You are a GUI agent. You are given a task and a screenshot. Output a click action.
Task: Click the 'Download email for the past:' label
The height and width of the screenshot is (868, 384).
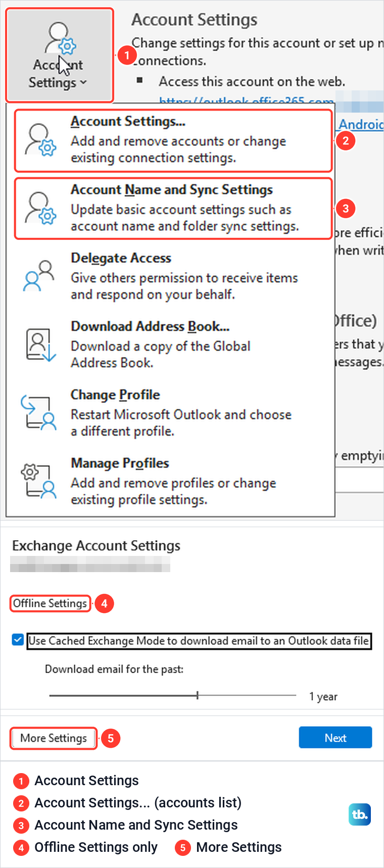[x=114, y=669]
